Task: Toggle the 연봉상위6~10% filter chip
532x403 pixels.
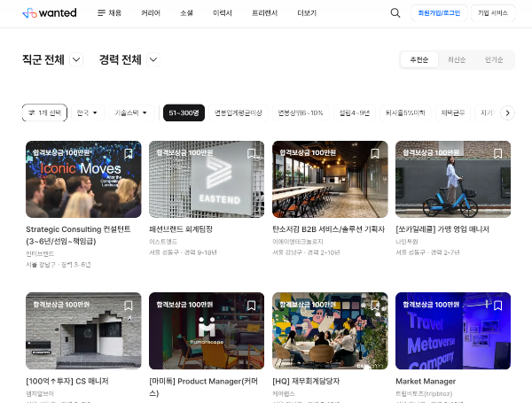Action: [x=301, y=112]
